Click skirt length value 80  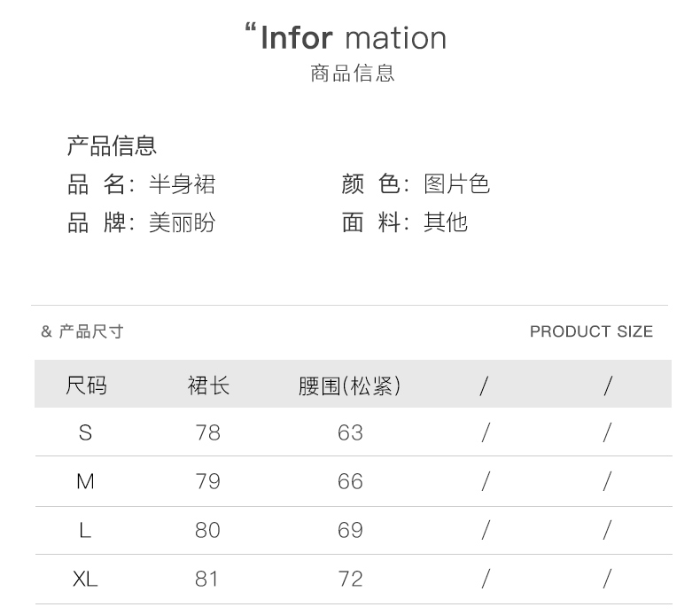(208, 530)
